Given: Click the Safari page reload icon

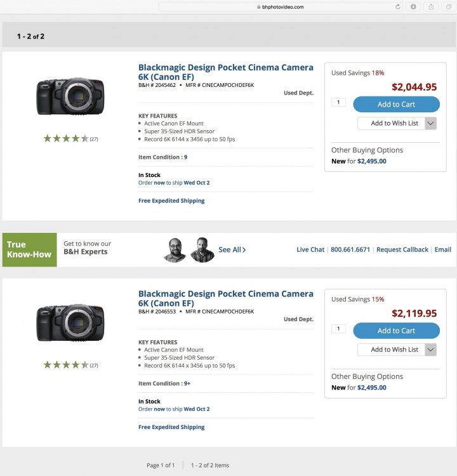Looking at the screenshot, I should point(398,7).
